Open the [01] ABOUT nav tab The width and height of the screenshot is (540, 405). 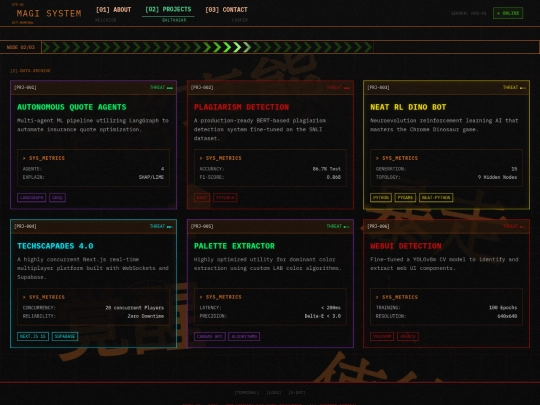(113, 10)
